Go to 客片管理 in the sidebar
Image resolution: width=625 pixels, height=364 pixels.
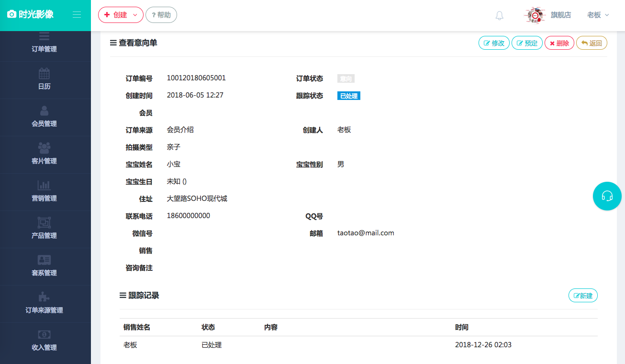[x=44, y=161]
